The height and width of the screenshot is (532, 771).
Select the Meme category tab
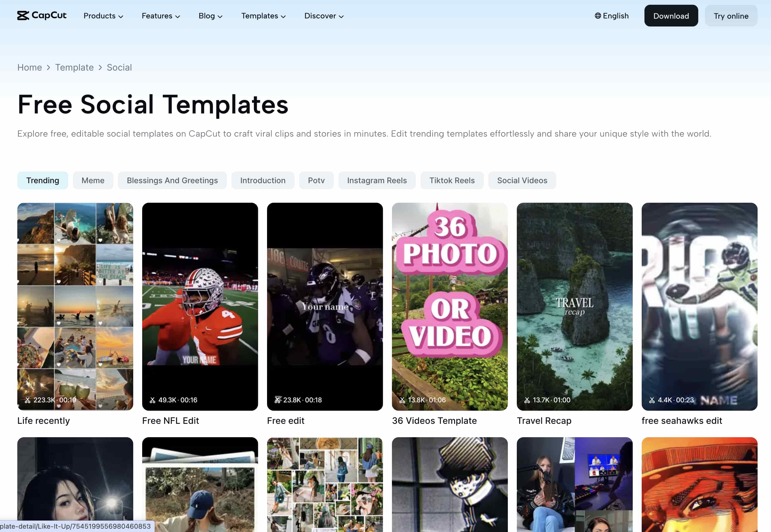coord(93,180)
